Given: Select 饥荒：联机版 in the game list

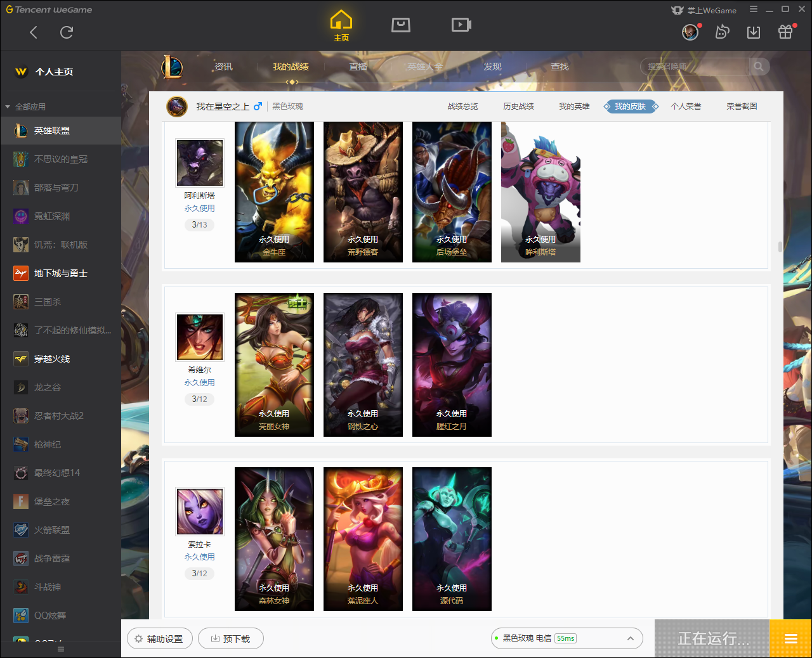Looking at the screenshot, I should [x=60, y=245].
